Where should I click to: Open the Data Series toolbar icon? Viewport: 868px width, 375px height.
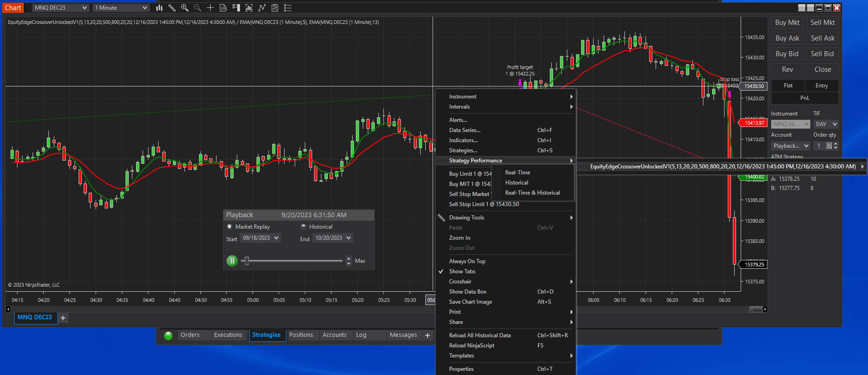(x=223, y=8)
